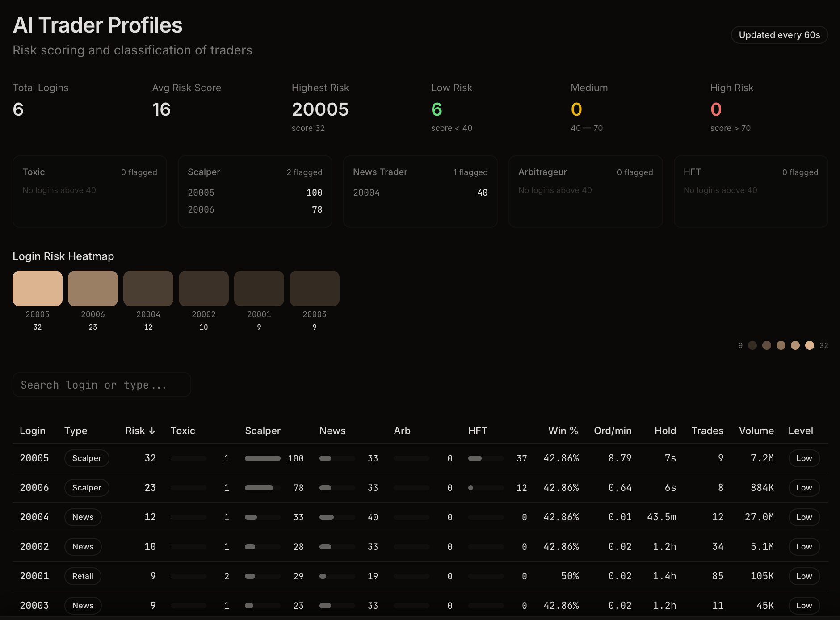Click the Toxic category card
Viewport: 840px width, 620px height.
coord(89,191)
